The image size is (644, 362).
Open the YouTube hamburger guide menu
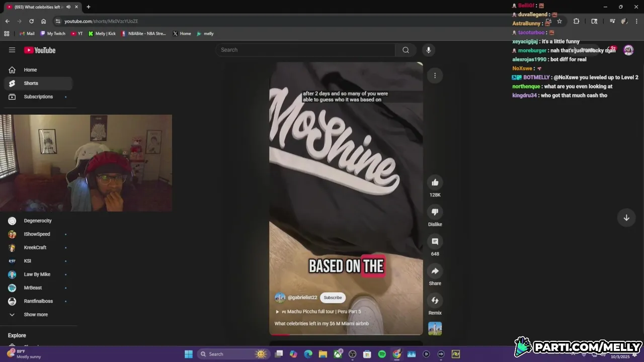pyautogui.click(x=12, y=50)
